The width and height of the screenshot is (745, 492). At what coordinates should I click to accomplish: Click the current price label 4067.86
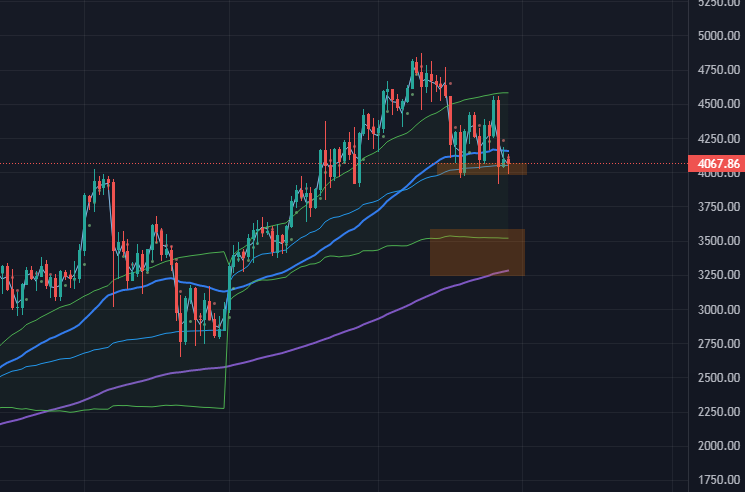pos(716,164)
